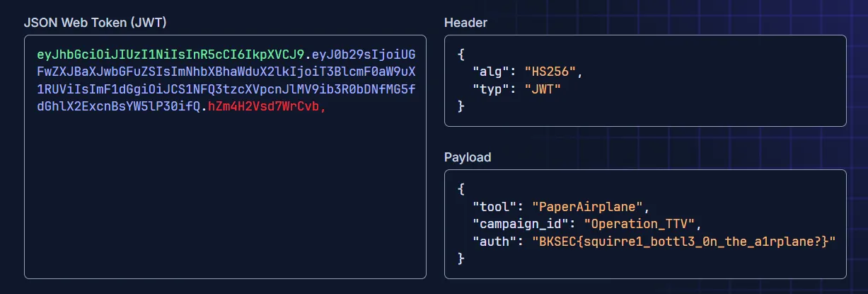Click the Payload section label

(x=468, y=157)
